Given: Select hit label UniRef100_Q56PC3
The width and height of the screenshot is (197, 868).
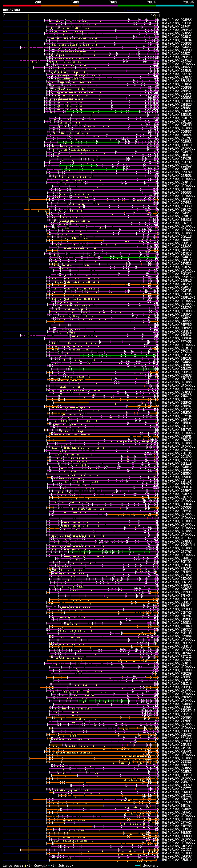Looking at the screenshot, I should (176, 57).
